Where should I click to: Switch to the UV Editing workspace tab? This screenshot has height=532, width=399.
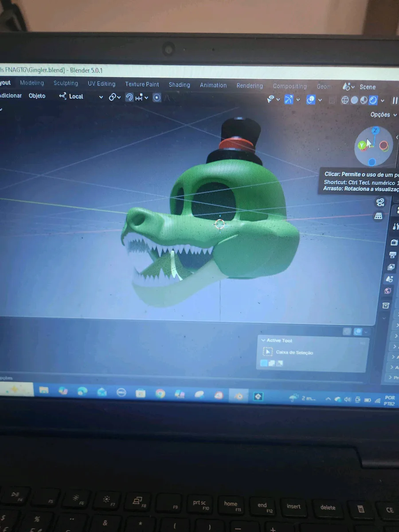coord(102,84)
